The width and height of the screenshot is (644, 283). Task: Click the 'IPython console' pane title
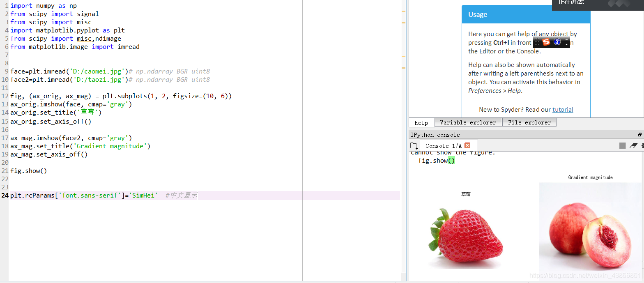(435, 135)
